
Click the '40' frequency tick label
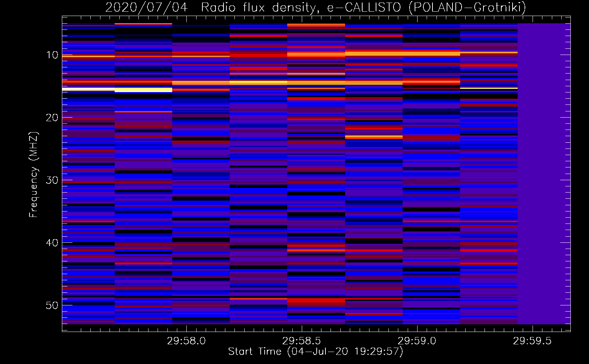point(52,243)
